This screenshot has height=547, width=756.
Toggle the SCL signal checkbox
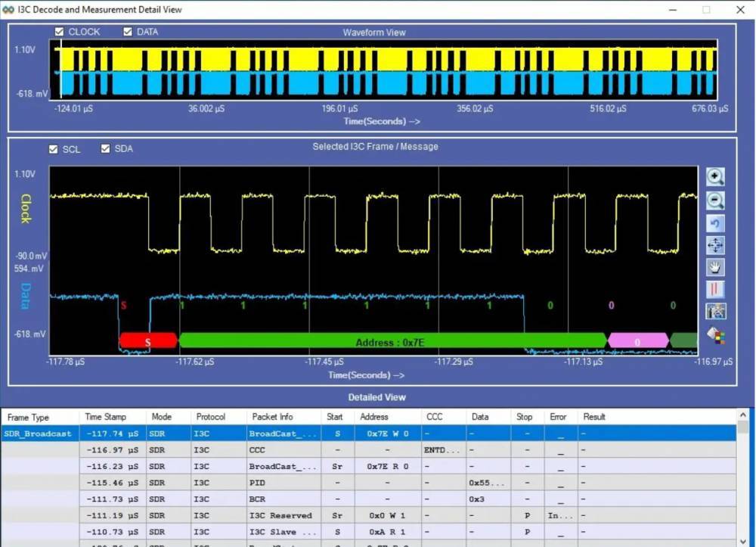tap(54, 149)
